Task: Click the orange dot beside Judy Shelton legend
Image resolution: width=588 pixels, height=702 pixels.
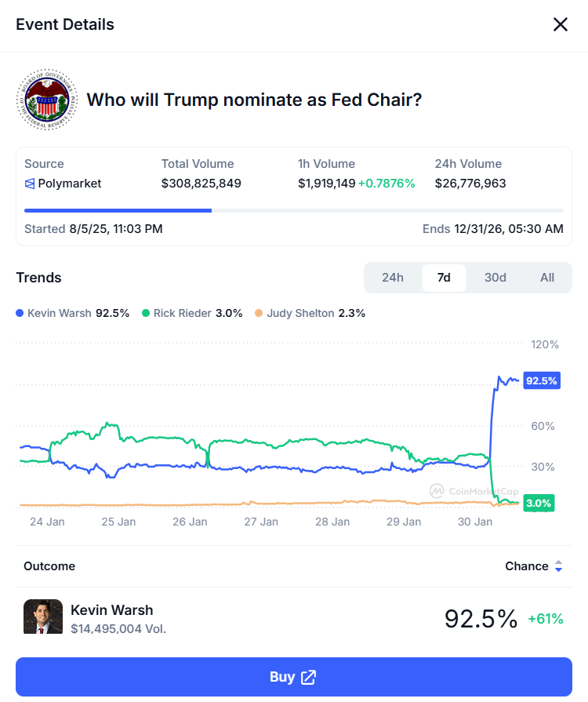Action: coord(257,313)
